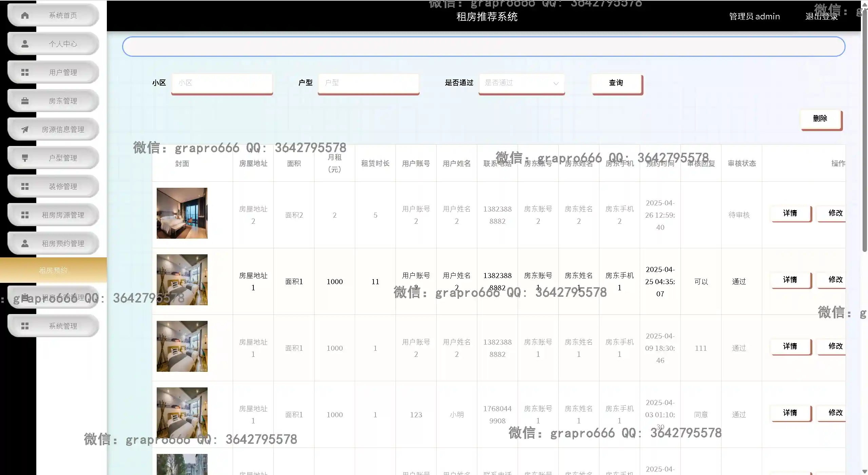Click 退出登录 in the header
868x475 pixels.
pyautogui.click(x=821, y=16)
